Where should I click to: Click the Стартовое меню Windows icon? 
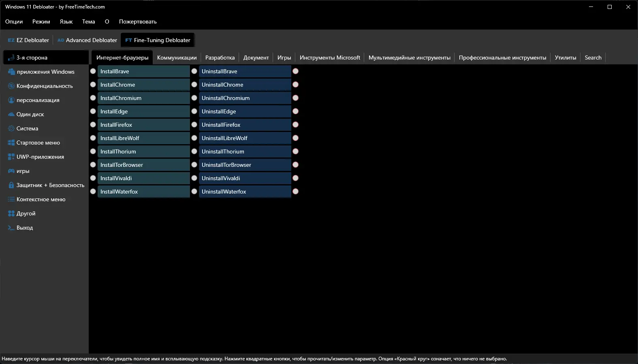pos(11,143)
